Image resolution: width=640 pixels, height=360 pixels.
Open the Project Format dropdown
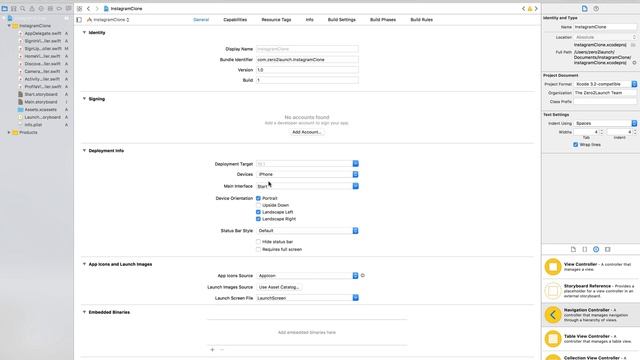(x=605, y=84)
